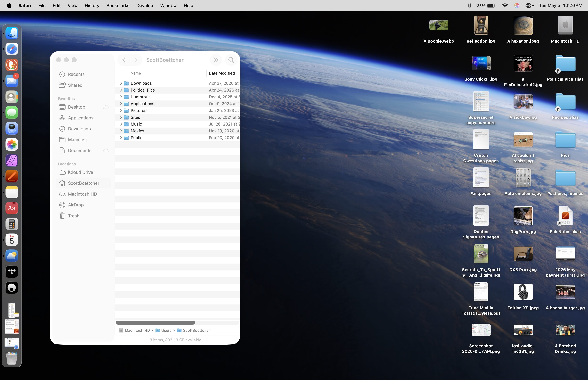Screen dimensions: 588x380
Task: Expand the Humorous folder row
Action: 121,97
